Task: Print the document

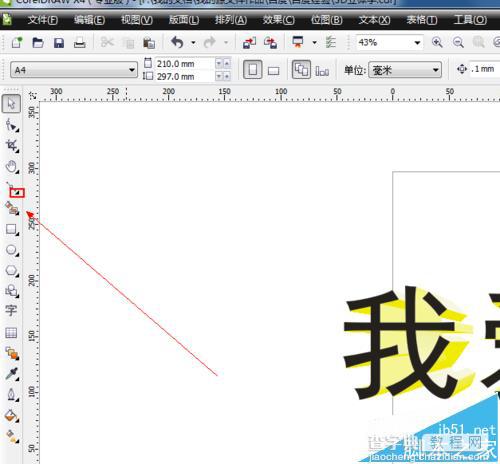Action: pos(79,43)
